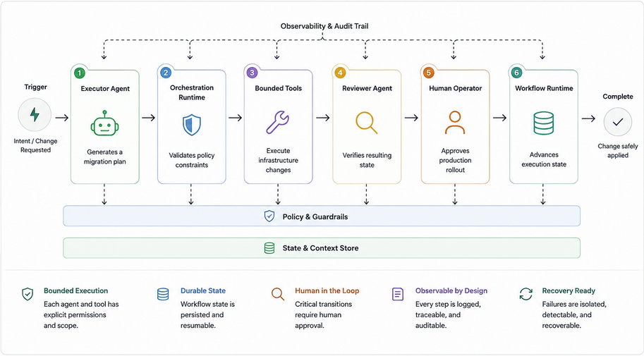Viewport: 644px width, 356px height.
Task: Click the Observability & Audit Trail label
Action: click(324, 26)
